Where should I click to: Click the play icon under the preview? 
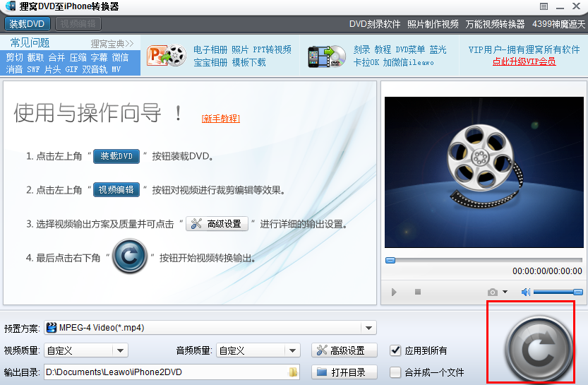[394, 292]
